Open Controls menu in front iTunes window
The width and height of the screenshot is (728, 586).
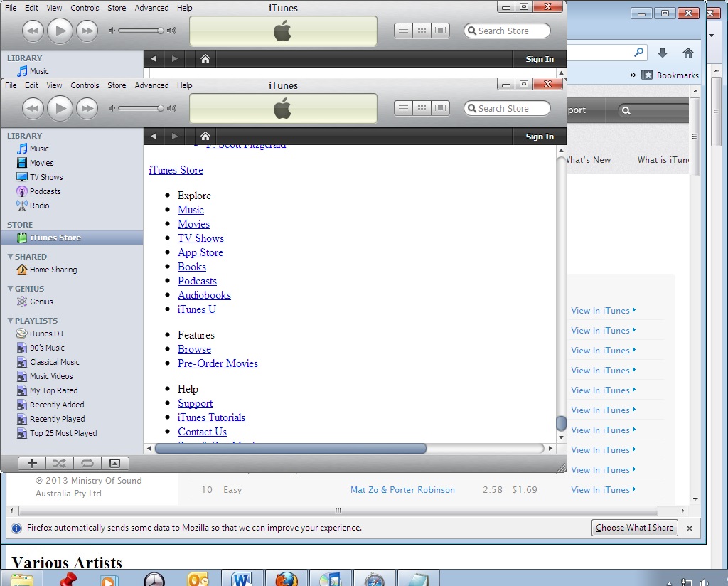click(x=85, y=85)
